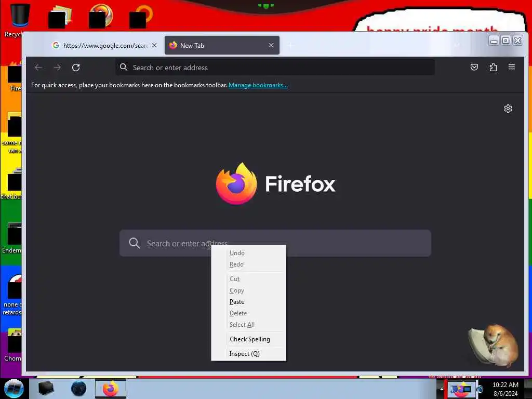532x399 pixels.
Task: Choose Delete in the context menu
Action: click(248, 313)
